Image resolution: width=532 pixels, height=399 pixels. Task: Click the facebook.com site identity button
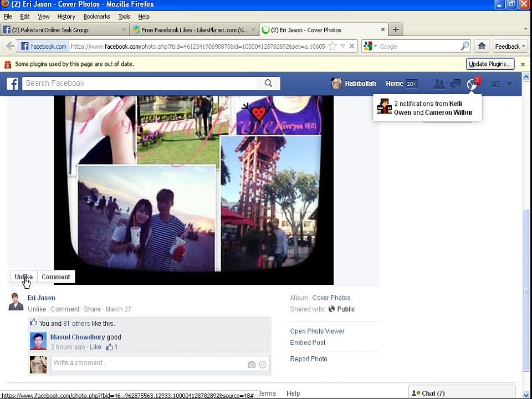[x=43, y=47]
